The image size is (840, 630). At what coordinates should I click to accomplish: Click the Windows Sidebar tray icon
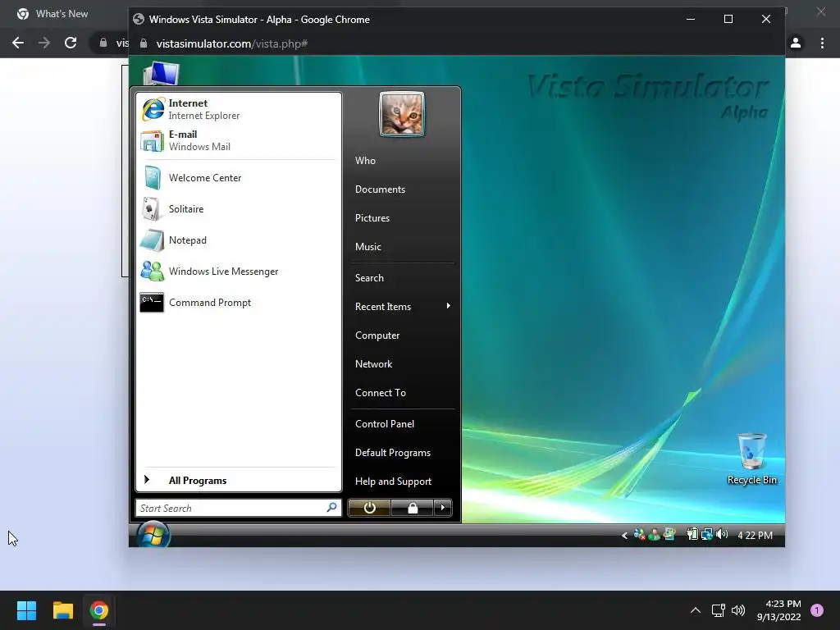pos(669,533)
